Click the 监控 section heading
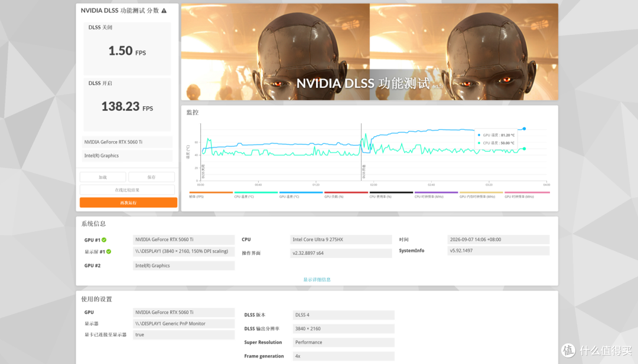 point(193,113)
